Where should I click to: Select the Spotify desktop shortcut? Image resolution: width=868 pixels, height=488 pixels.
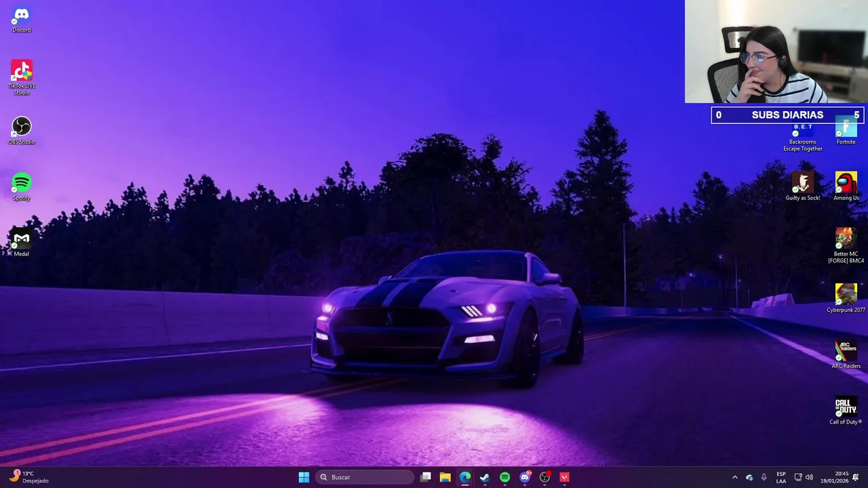coord(21,187)
